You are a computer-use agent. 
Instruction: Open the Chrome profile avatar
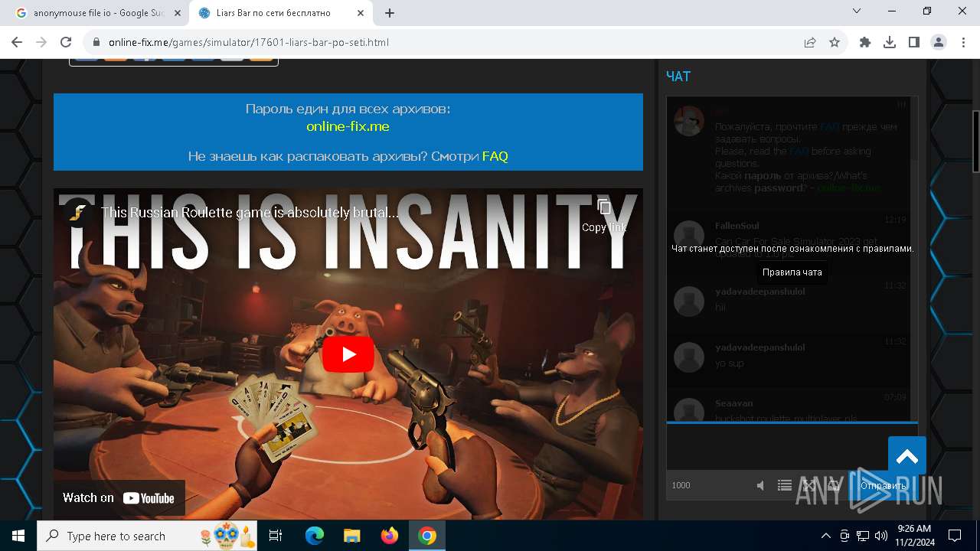pos(939,42)
